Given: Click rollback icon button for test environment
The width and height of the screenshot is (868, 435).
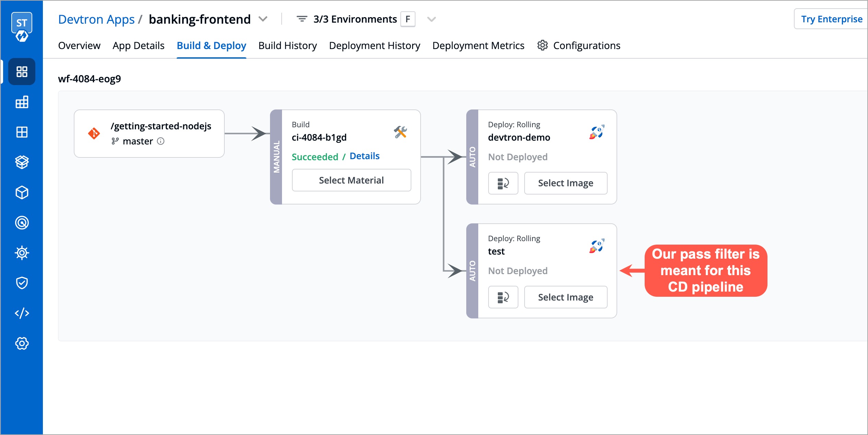Looking at the screenshot, I should 503,297.
